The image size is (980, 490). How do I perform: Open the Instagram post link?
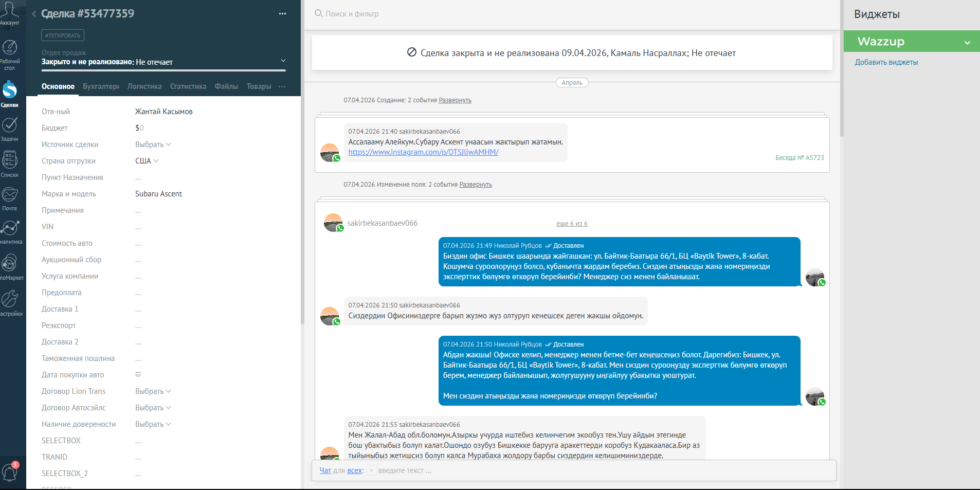[423, 152]
